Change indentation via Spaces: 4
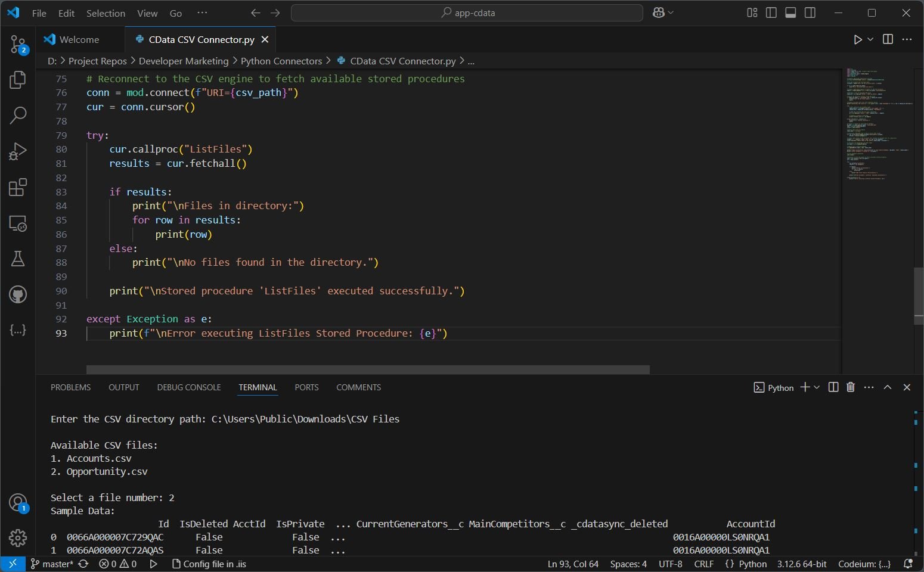This screenshot has width=924, height=572. click(x=628, y=564)
